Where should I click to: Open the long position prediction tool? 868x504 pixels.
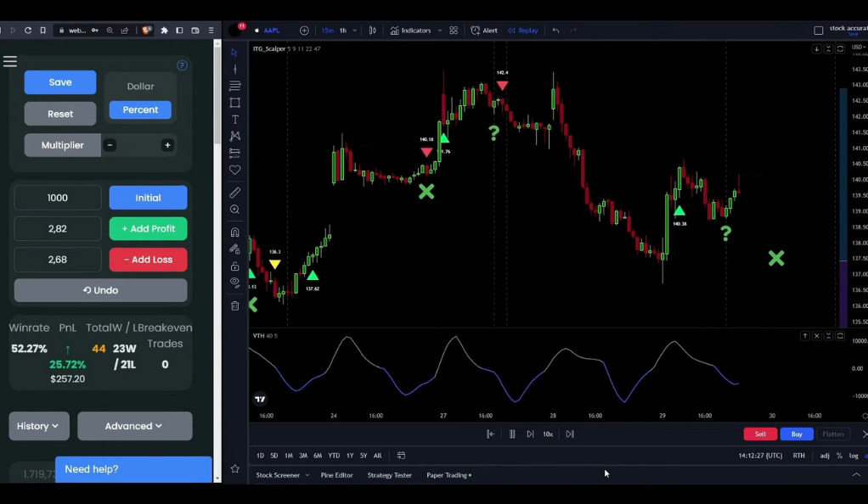pos(234,153)
